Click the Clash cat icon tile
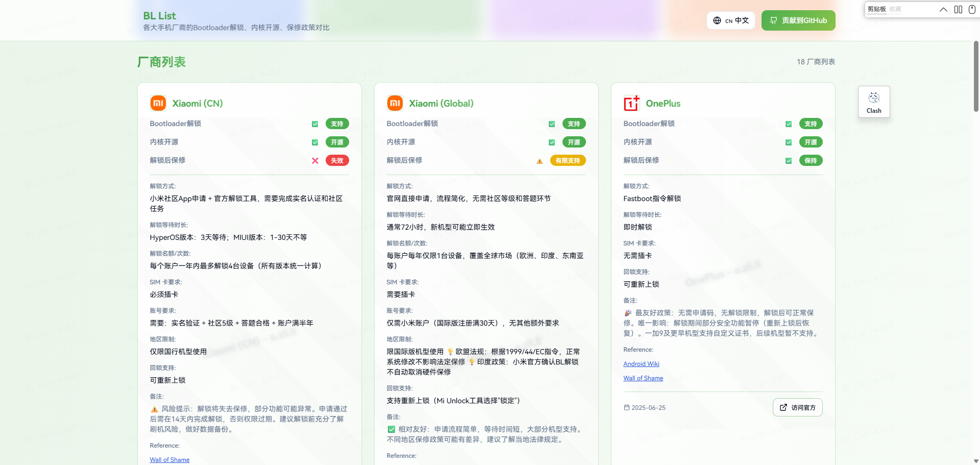 [x=874, y=102]
